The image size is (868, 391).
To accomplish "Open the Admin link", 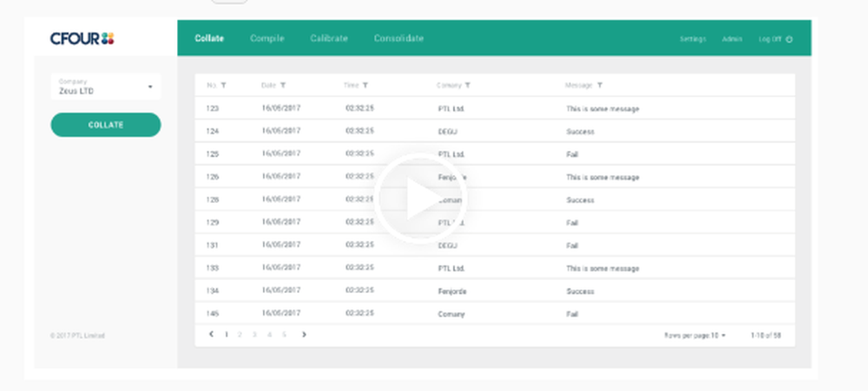I will point(733,39).
